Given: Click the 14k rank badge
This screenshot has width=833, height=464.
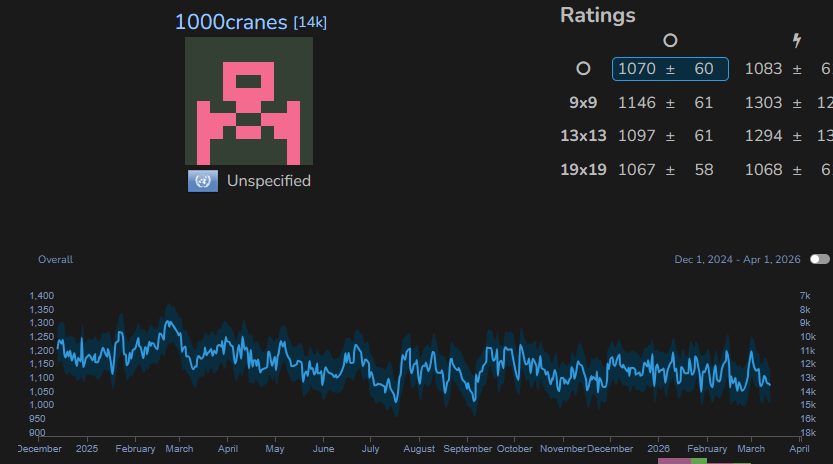Looking at the screenshot, I should pos(310,22).
